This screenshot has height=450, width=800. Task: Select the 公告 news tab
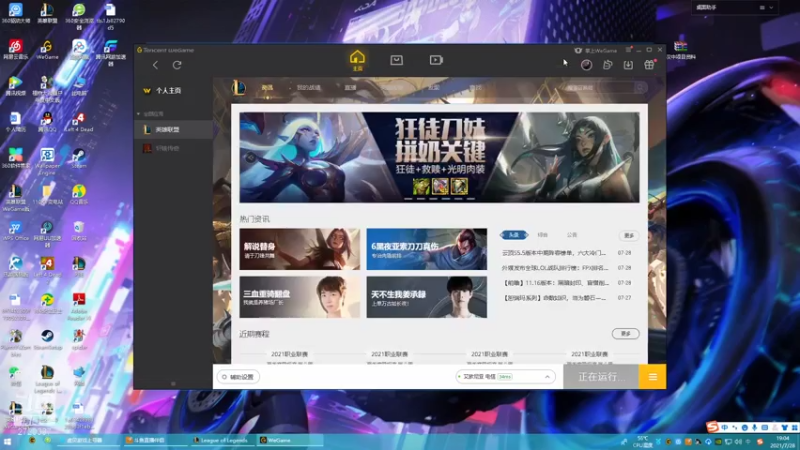571,235
